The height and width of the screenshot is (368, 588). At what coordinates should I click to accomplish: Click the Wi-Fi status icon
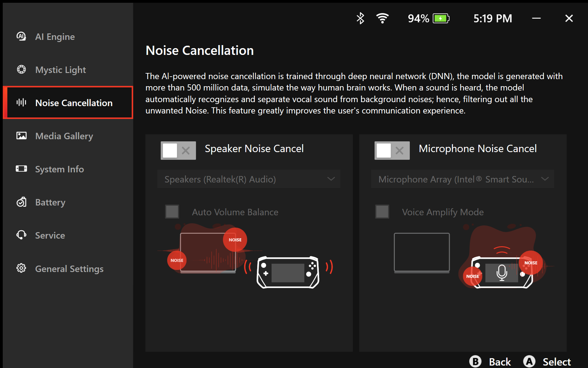coord(382,18)
